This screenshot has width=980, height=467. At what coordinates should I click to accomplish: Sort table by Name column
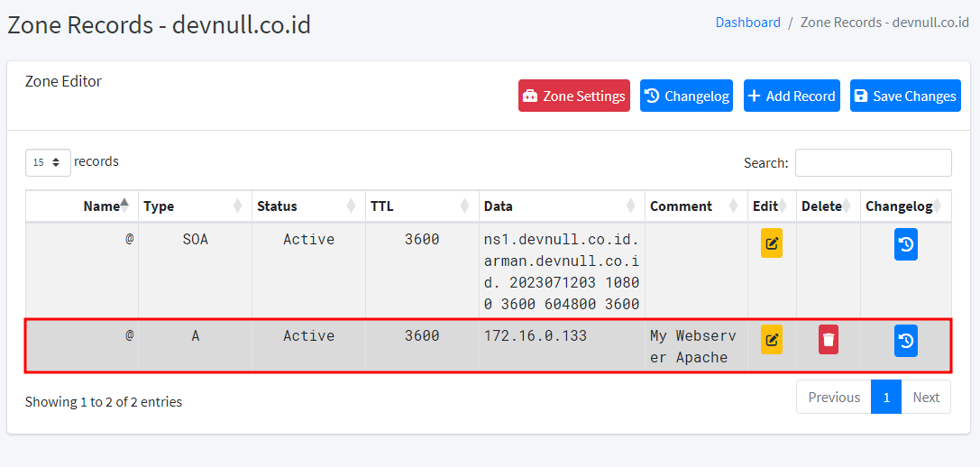coord(101,206)
